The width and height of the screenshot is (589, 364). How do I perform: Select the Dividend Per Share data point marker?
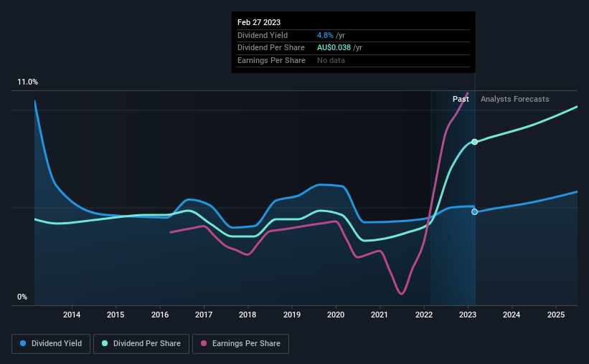coord(475,142)
